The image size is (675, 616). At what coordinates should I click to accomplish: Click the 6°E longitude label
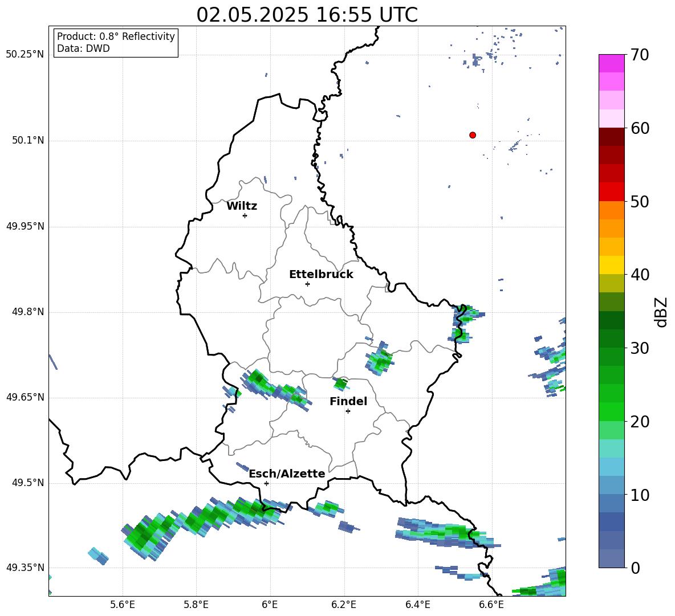click(x=270, y=605)
